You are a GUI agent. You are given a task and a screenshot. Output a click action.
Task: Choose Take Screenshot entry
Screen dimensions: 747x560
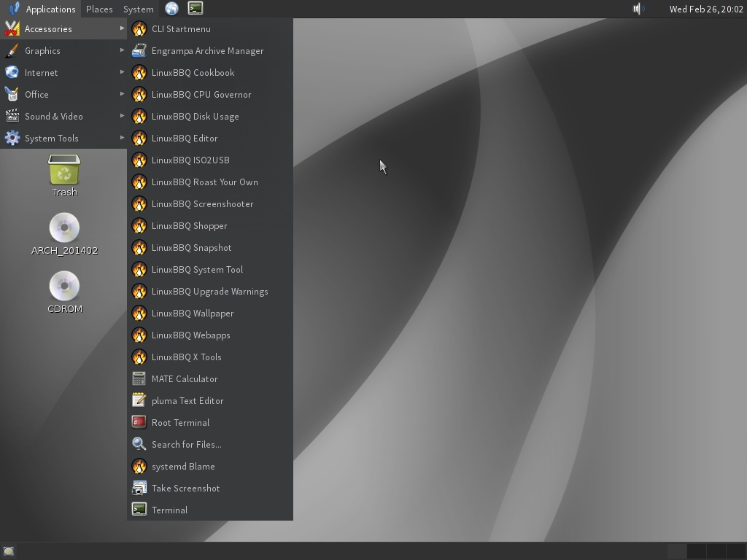pos(210,489)
